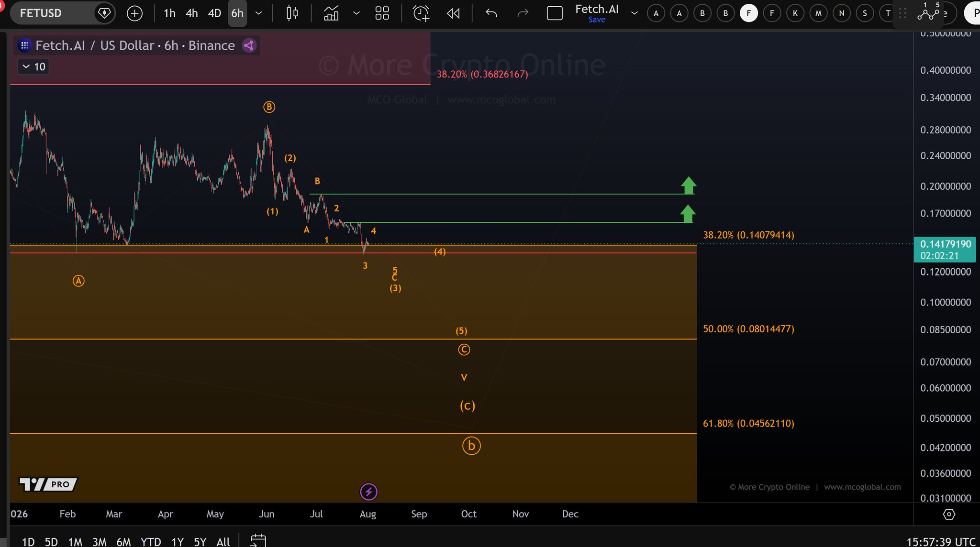Redo the last undone action
This screenshot has width=980, height=547.
[x=523, y=13]
